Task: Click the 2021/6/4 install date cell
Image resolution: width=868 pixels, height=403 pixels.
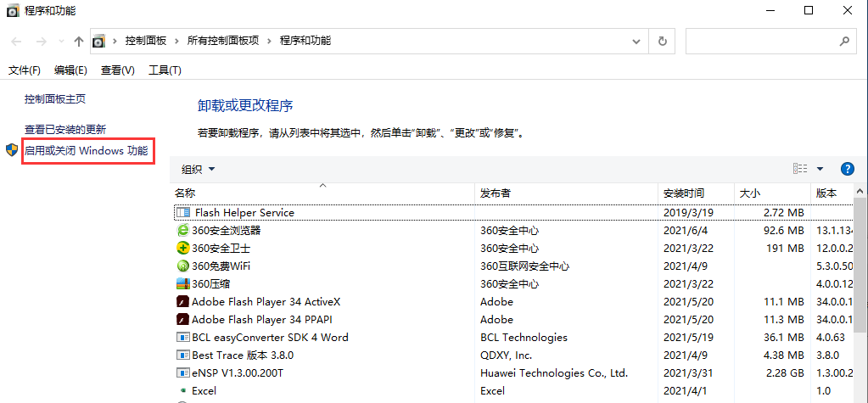Action: click(684, 230)
